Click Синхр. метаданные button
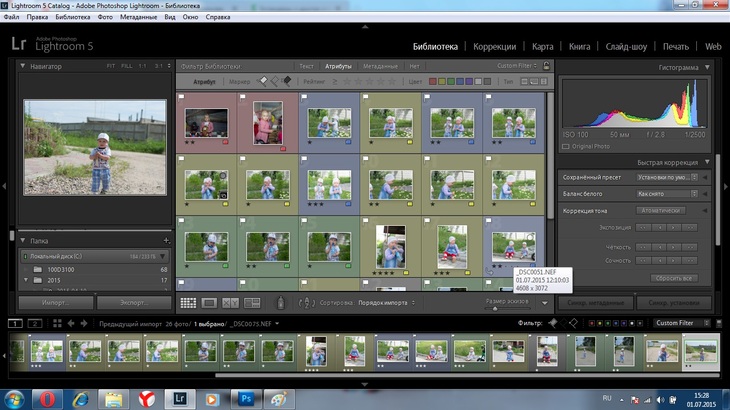The image size is (730, 410). click(595, 302)
